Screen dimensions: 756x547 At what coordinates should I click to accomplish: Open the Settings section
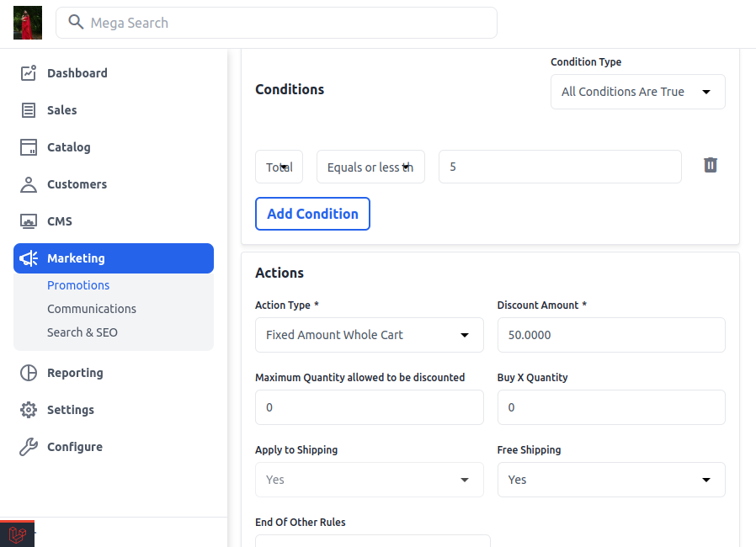[114, 410]
